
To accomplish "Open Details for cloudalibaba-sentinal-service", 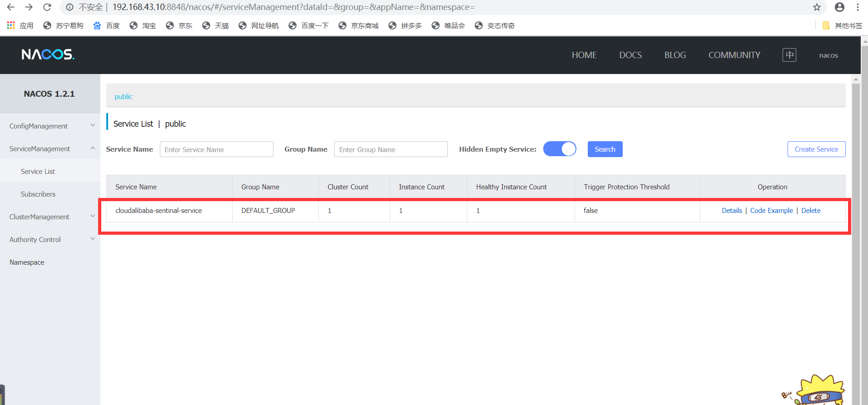I will (732, 210).
